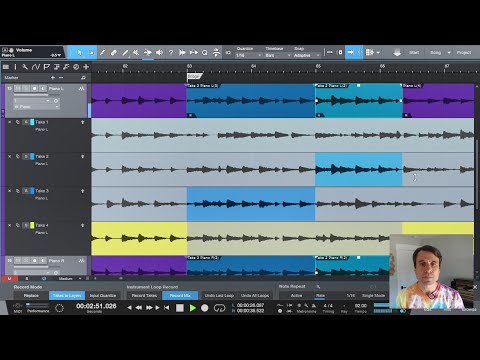The height and width of the screenshot is (360, 480).
Task: Solo the Take 1 layer
Action: click(26, 122)
